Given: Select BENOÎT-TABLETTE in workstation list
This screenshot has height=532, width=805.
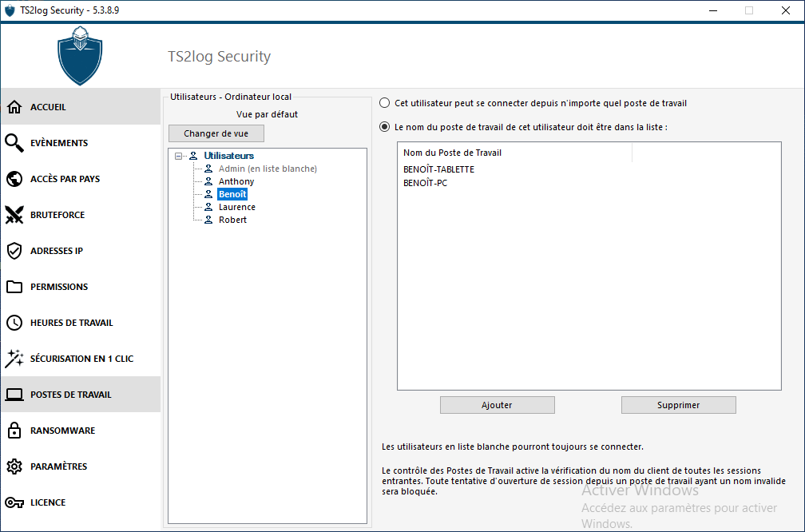Looking at the screenshot, I should click(439, 169).
